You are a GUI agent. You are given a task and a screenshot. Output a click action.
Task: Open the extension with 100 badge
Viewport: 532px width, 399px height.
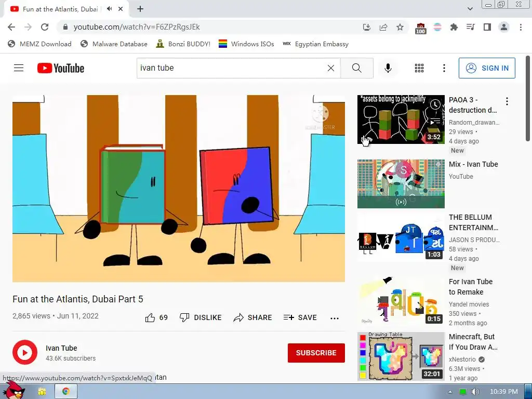tap(420, 28)
